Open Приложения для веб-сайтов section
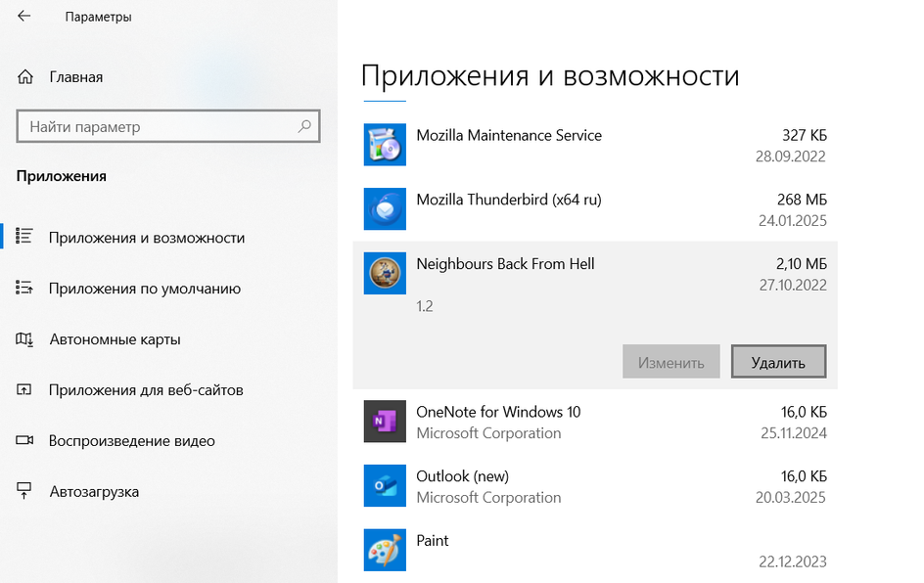Viewport: 924px width, 583px height. pyautogui.click(x=146, y=390)
